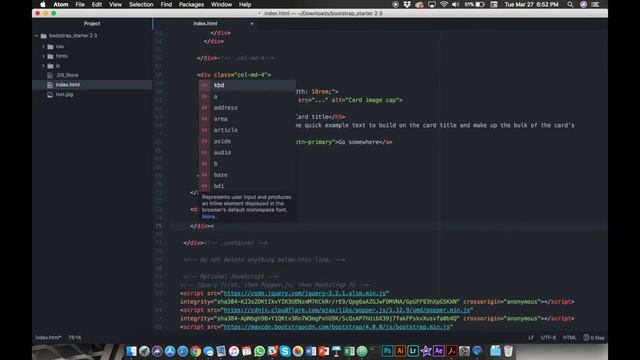Open Keynote from the dock
Viewport: 640px width, 360px height.
coord(336,351)
